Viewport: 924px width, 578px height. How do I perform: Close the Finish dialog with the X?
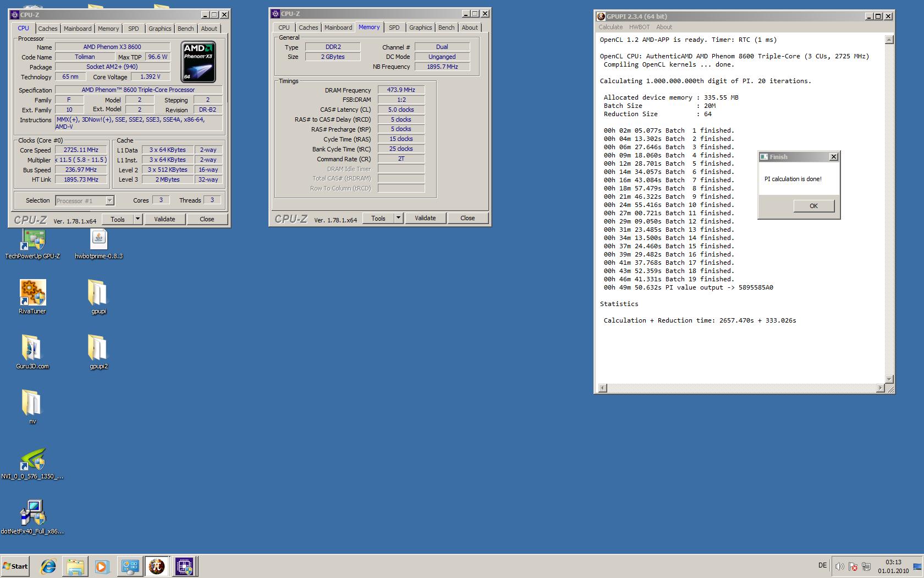click(x=834, y=157)
